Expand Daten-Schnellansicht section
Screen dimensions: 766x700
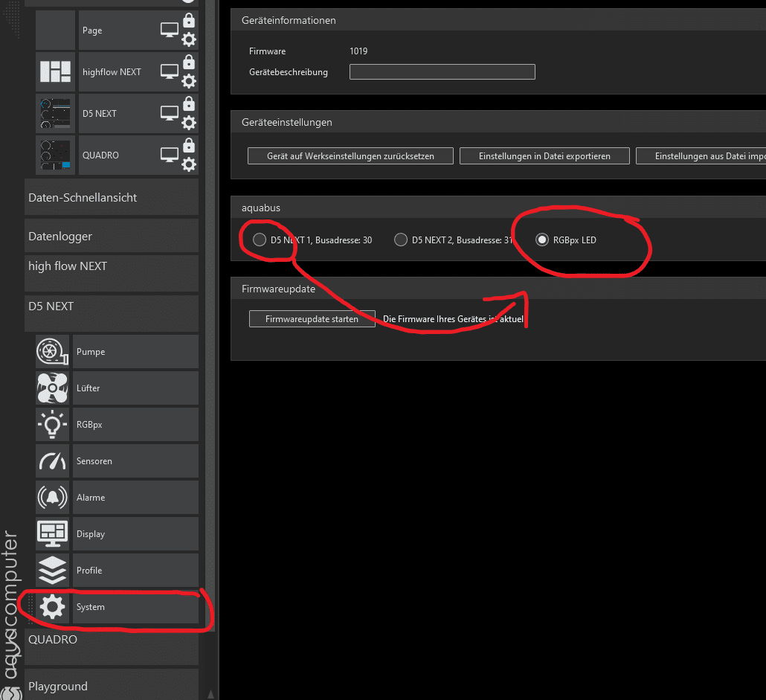[112, 197]
